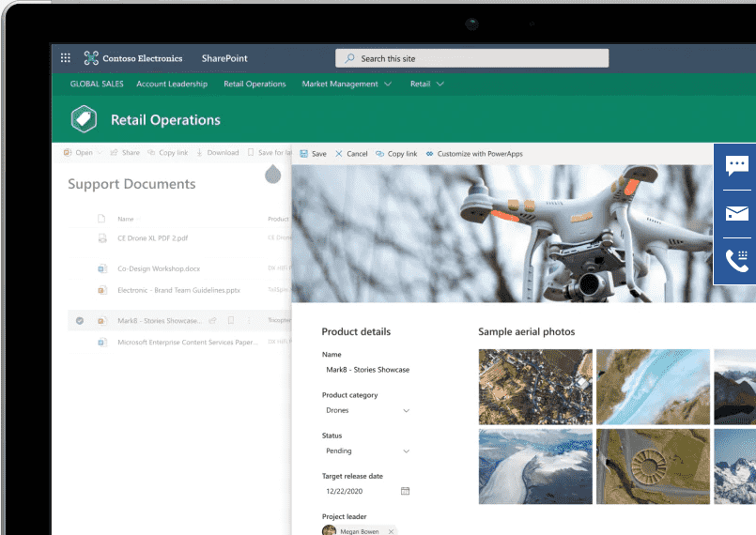Edit the Name field Mark8 - Stories Showcase
The image size is (756, 535).
tap(367, 370)
